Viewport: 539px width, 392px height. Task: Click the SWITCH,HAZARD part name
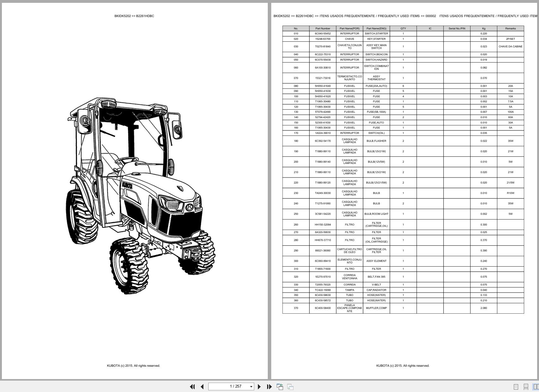click(376, 60)
